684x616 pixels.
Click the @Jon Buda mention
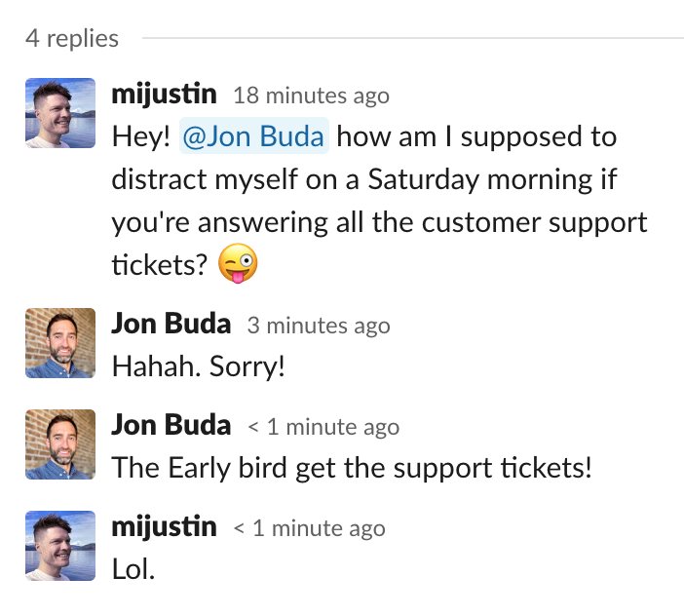(254, 136)
